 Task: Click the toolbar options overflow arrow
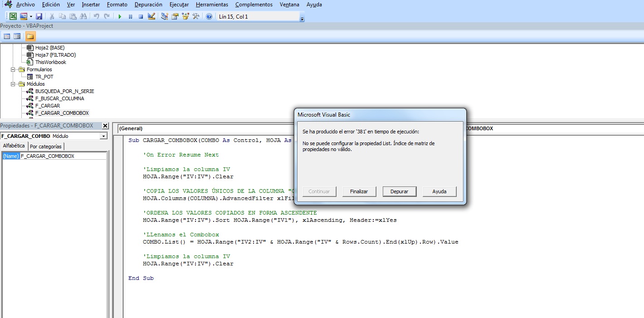302,19
